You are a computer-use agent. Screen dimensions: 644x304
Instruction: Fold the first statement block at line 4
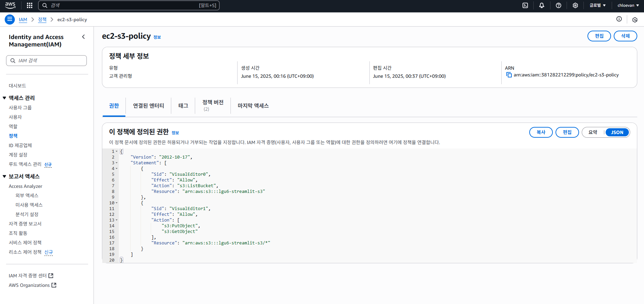click(117, 169)
